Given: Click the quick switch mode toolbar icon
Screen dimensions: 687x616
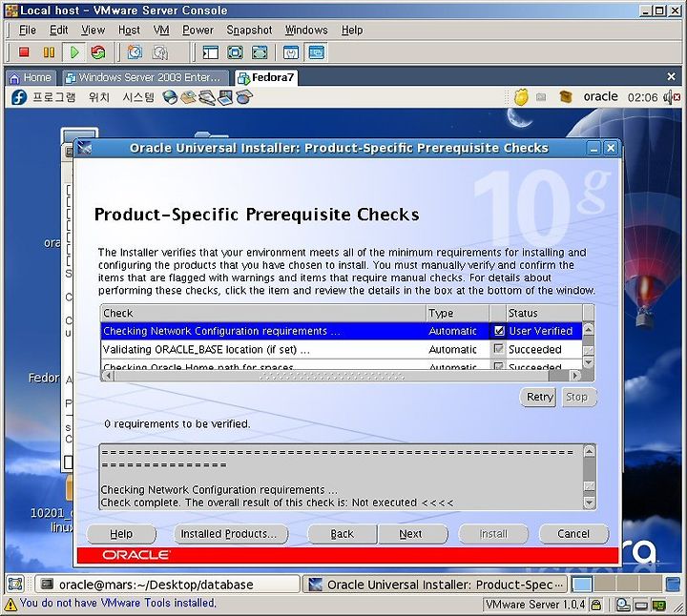Looking at the screenshot, I should click(x=260, y=52).
